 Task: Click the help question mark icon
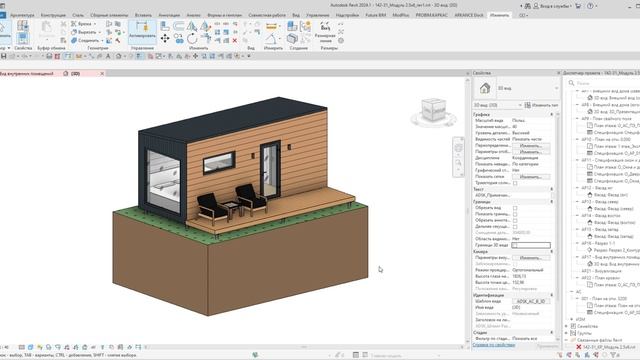point(590,6)
